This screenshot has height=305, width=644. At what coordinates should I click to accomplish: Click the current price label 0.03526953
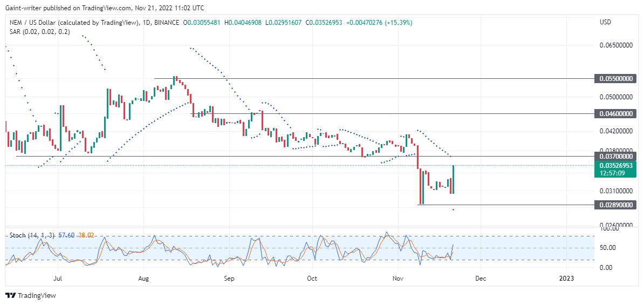[x=615, y=165]
